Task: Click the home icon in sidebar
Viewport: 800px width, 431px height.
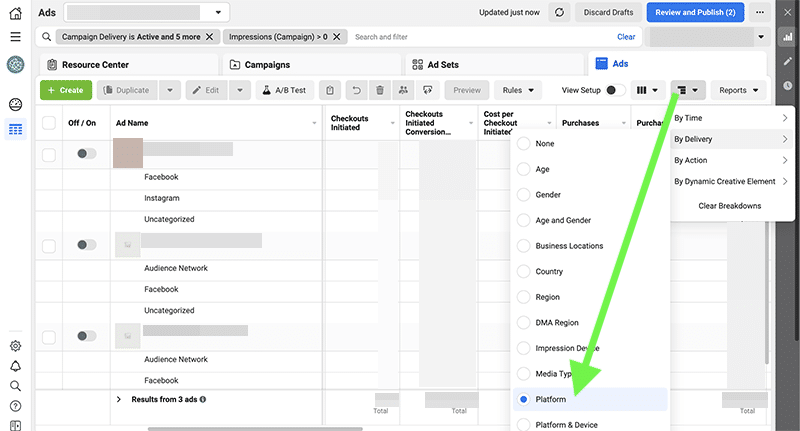Action: [15, 13]
